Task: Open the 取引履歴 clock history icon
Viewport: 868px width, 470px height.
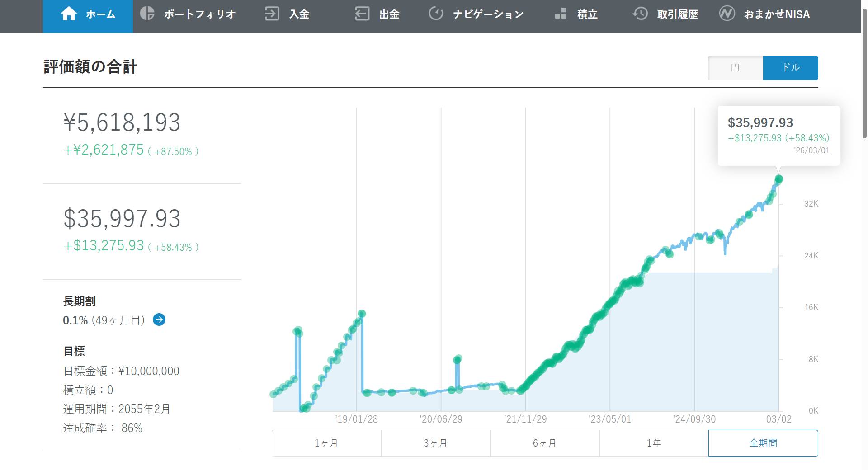Action: point(640,14)
